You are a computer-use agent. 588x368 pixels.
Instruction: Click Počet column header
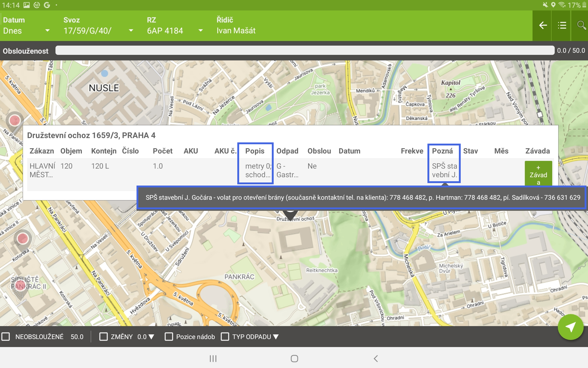pos(163,151)
